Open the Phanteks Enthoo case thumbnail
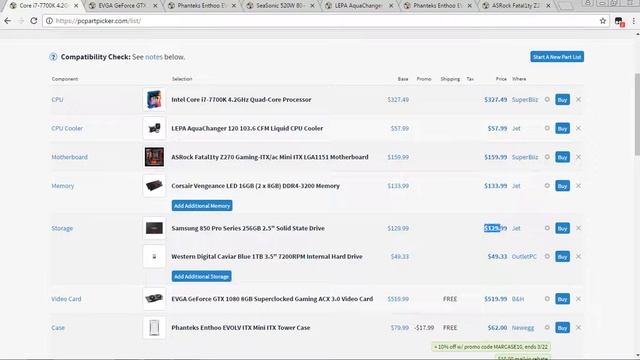 tap(154, 327)
